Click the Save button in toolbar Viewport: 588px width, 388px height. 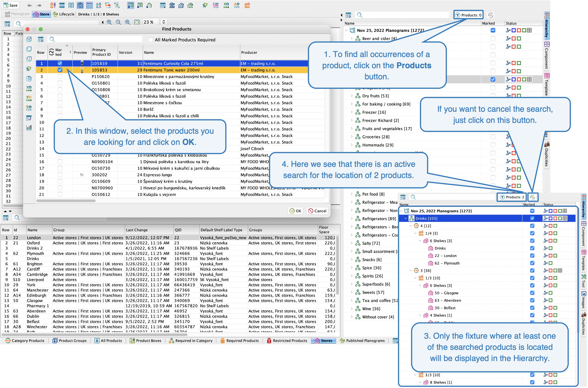pos(10,5)
